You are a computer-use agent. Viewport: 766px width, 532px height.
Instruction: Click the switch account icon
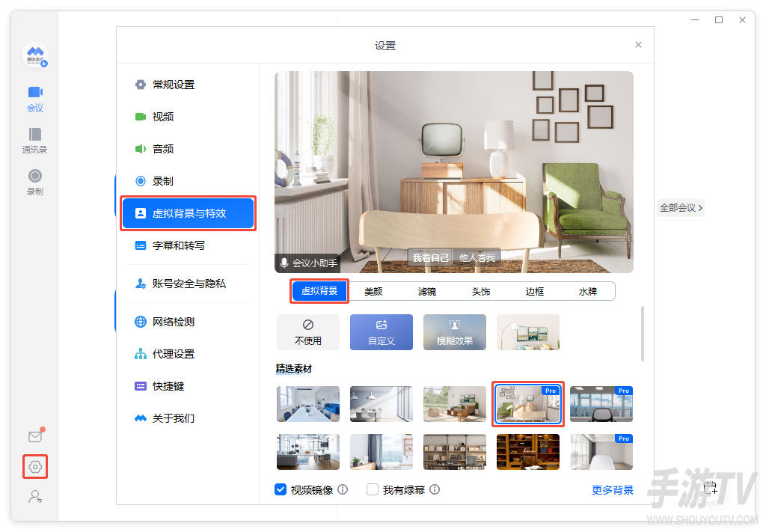click(x=35, y=497)
